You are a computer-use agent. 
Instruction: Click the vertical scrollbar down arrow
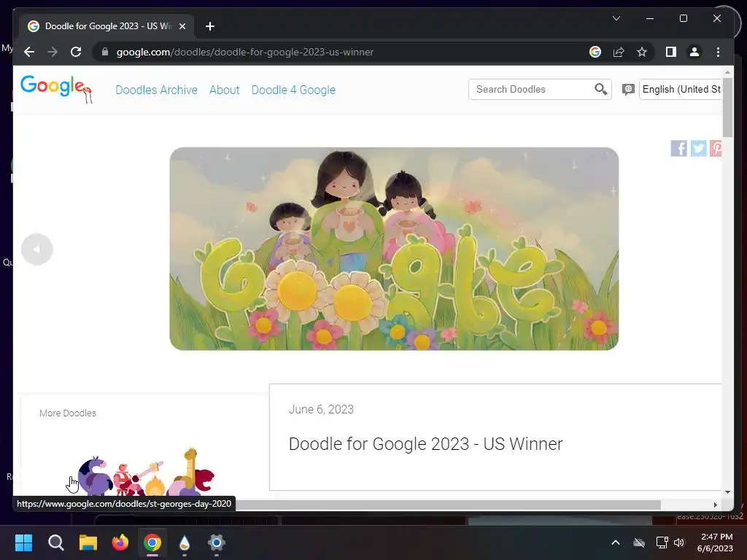point(727,492)
